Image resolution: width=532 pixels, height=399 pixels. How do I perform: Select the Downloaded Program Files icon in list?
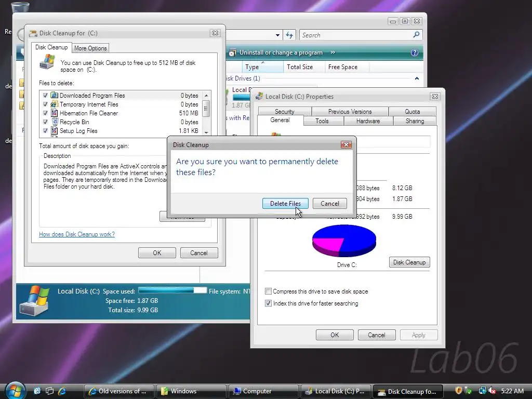click(x=54, y=96)
